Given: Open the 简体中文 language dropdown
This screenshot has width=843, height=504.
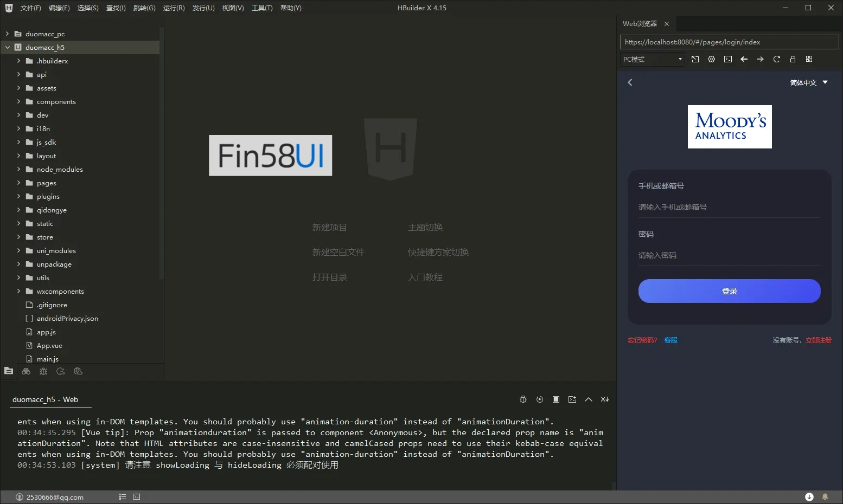Looking at the screenshot, I should pos(808,82).
